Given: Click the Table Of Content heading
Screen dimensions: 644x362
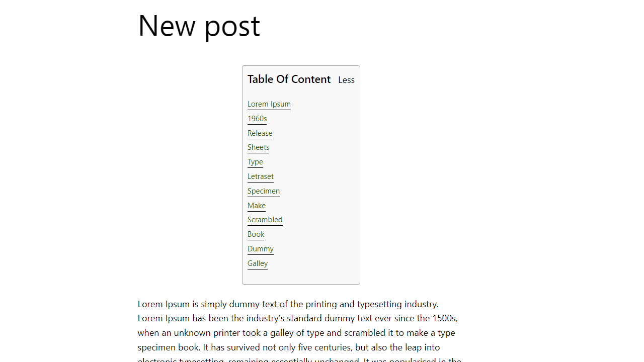Looking at the screenshot, I should [289, 79].
